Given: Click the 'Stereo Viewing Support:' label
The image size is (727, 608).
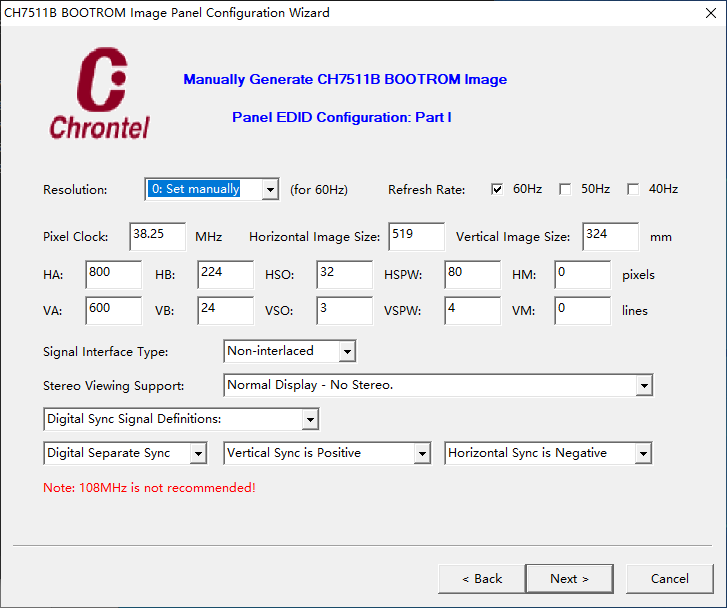Looking at the screenshot, I should 114,386.
